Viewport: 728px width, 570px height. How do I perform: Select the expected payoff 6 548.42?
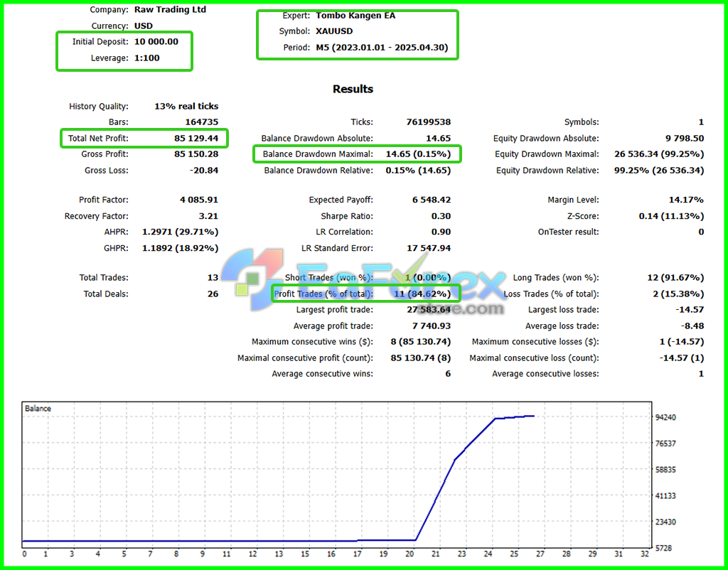pyautogui.click(x=432, y=200)
